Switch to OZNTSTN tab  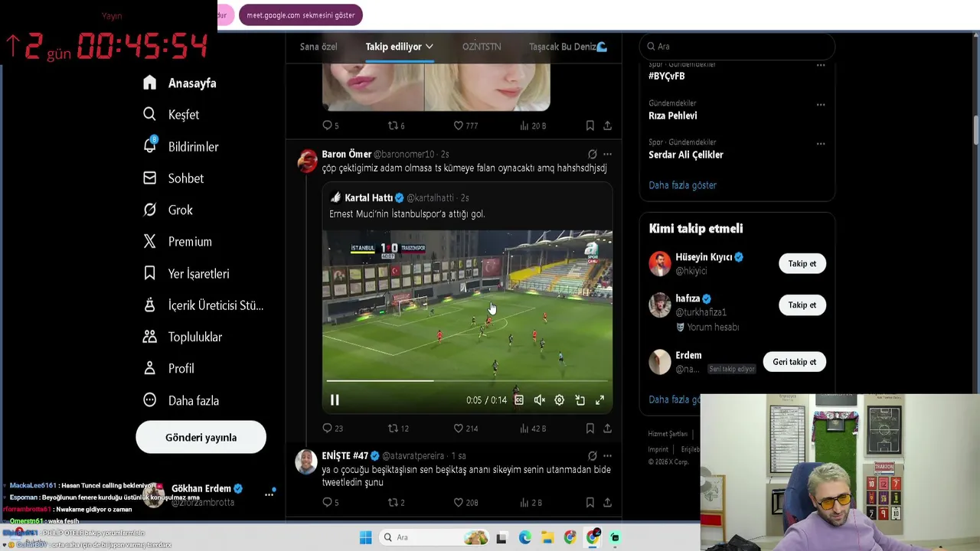pos(482,47)
